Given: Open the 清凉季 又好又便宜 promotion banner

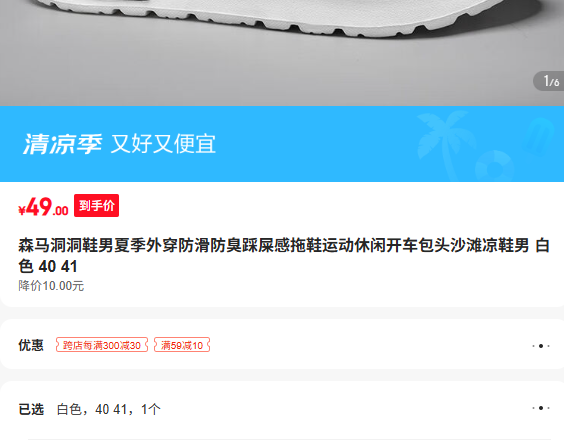Looking at the screenshot, I should point(282,144).
